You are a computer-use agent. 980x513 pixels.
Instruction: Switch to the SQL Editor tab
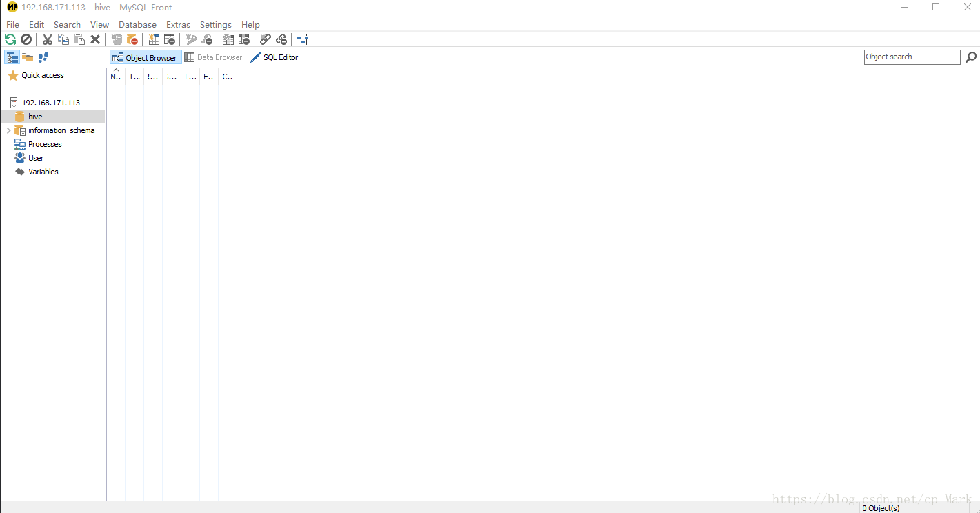tap(274, 57)
